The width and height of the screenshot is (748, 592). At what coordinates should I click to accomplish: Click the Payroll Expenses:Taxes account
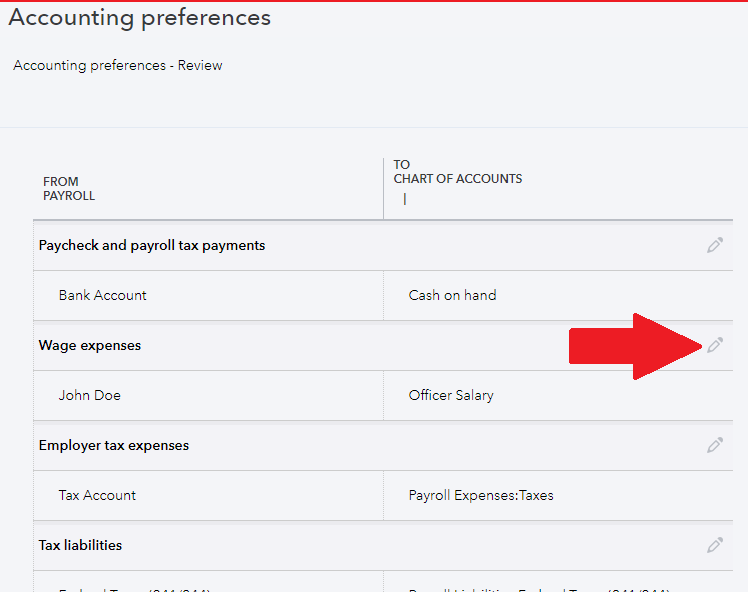click(481, 495)
